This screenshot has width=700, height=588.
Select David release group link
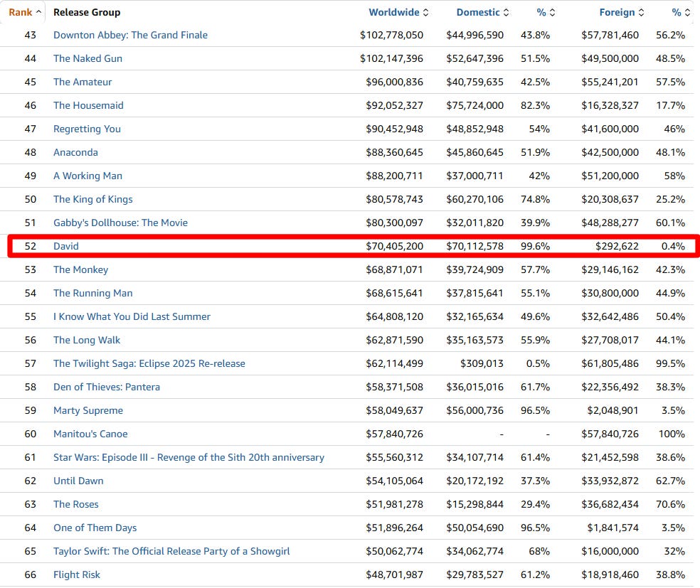(x=65, y=246)
